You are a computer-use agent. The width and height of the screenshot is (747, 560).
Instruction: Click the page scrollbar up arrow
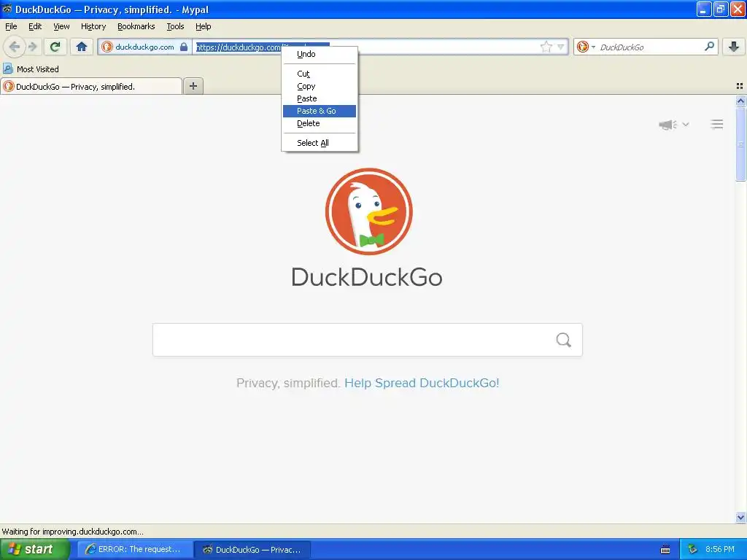coord(740,101)
